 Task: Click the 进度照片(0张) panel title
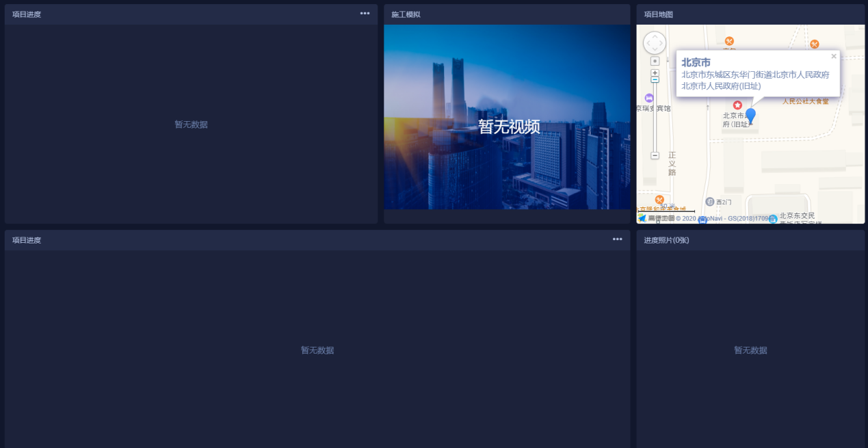point(666,240)
